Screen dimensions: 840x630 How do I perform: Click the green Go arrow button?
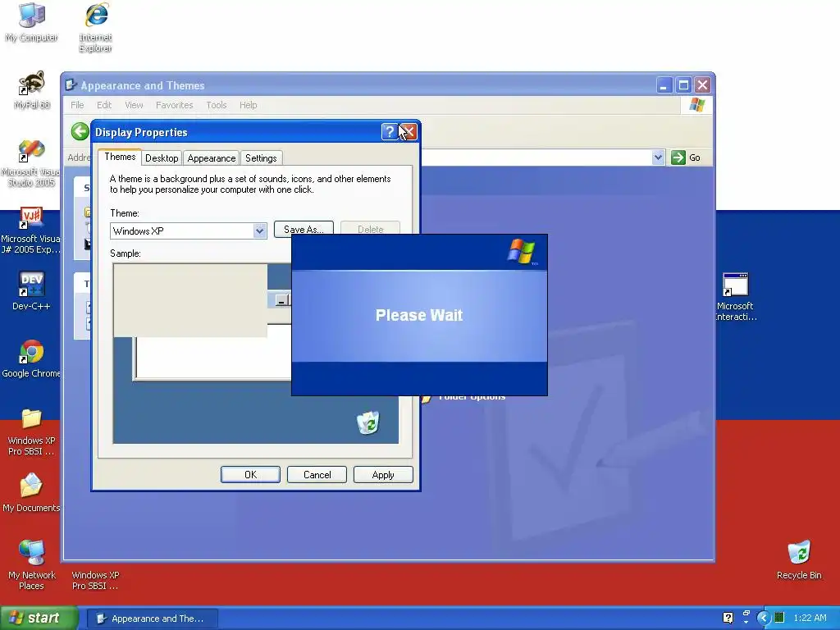[x=678, y=157]
